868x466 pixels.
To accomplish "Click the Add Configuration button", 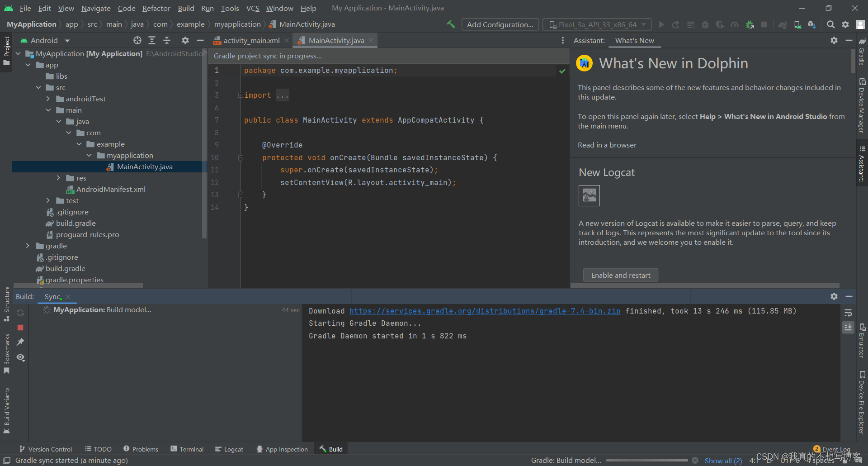I will point(500,24).
